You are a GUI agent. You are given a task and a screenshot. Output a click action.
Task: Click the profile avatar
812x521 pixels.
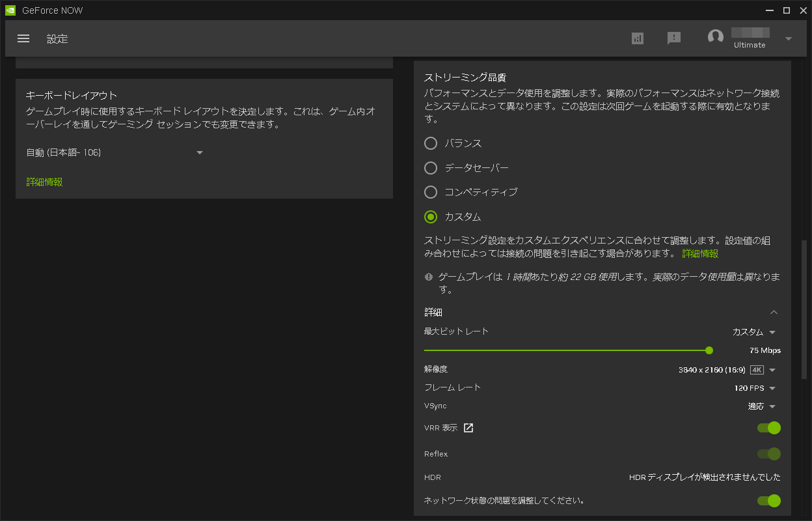point(716,38)
